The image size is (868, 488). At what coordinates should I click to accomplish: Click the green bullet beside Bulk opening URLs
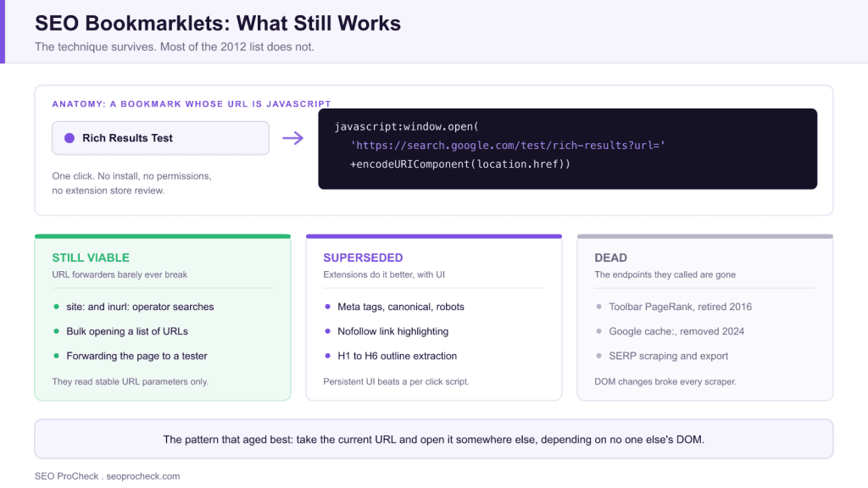pos(56,331)
